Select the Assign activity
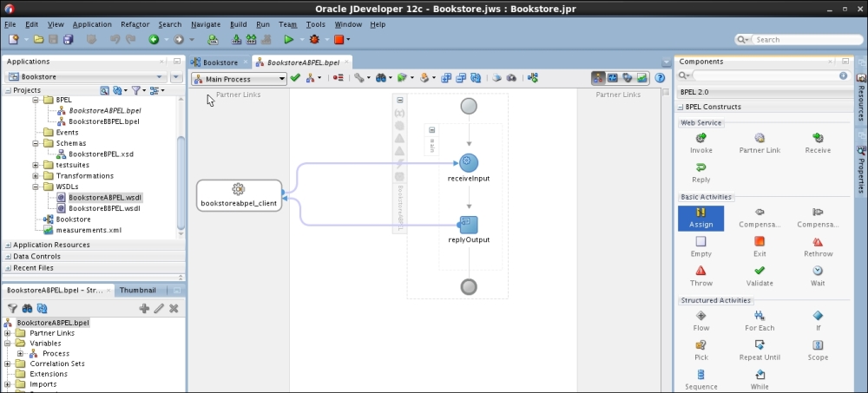 700,218
